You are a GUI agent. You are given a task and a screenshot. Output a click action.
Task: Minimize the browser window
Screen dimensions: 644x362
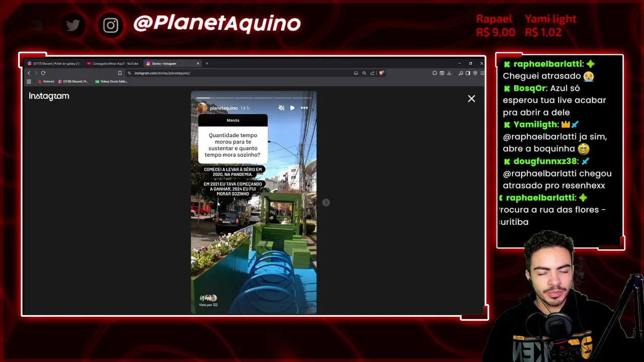(459, 63)
